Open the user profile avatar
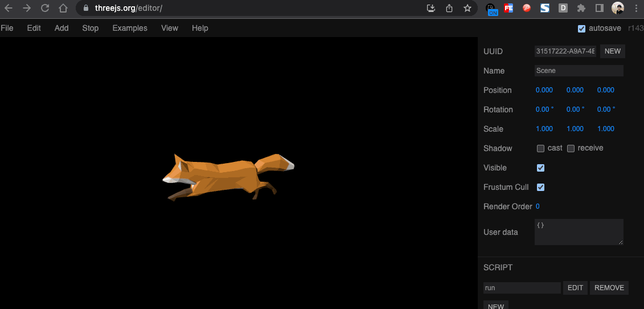 tap(618, 8)
